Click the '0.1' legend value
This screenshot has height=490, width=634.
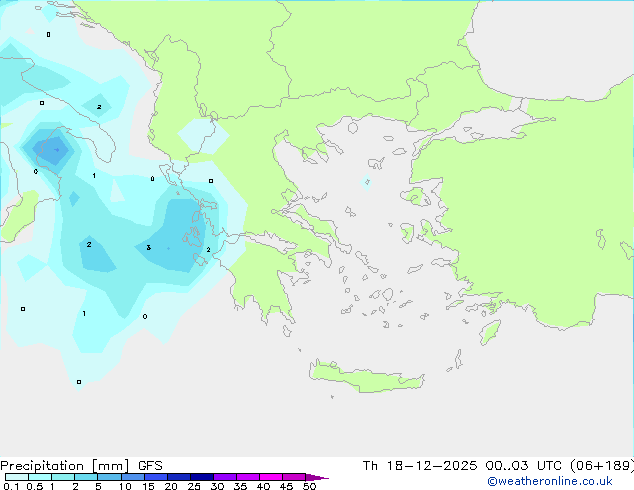[11, 486]
